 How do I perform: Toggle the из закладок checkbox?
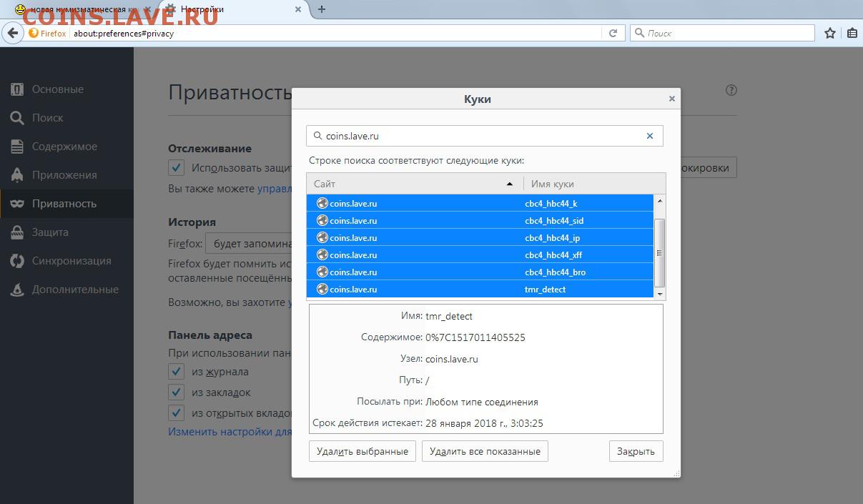[x=176, y=392]
